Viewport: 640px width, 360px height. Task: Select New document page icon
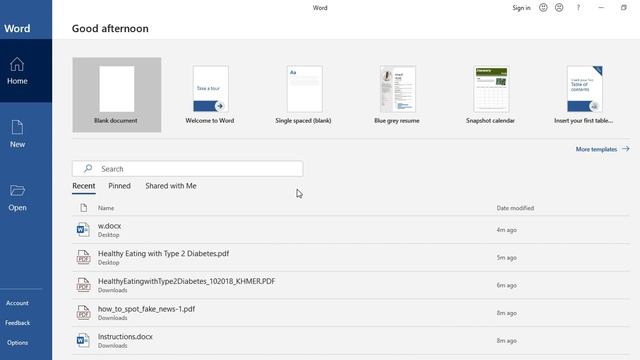click(17, 127)
